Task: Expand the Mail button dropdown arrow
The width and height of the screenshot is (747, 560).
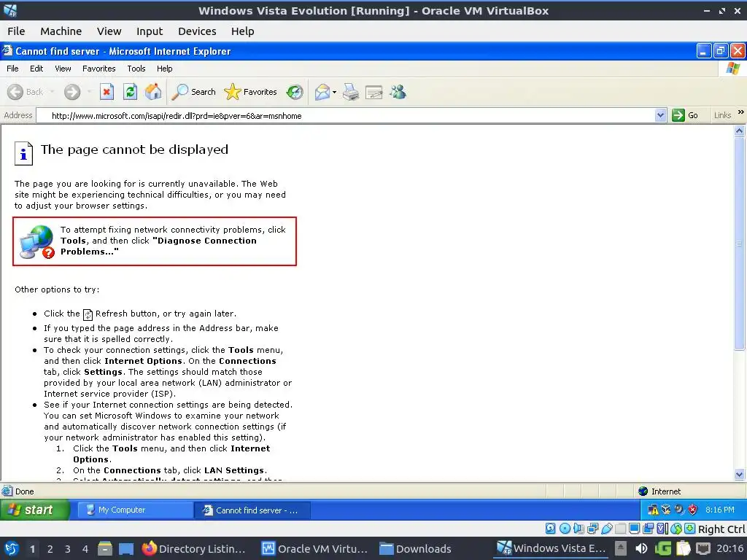Action: (334, 93)
